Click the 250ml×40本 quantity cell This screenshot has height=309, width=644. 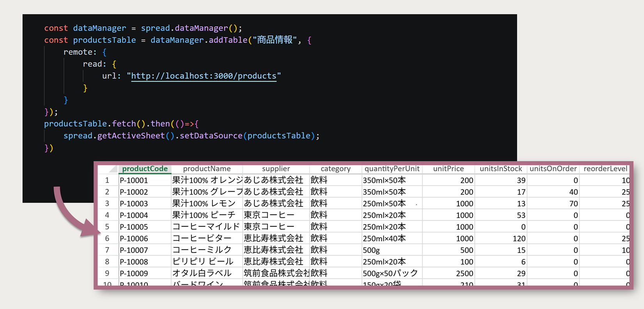(392, 238)
